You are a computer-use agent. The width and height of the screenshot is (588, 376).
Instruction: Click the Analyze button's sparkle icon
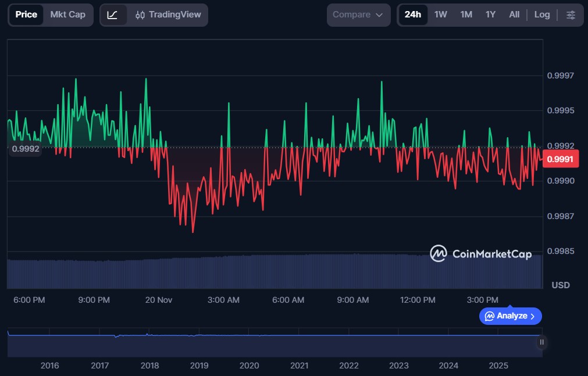tap(490, 316)
